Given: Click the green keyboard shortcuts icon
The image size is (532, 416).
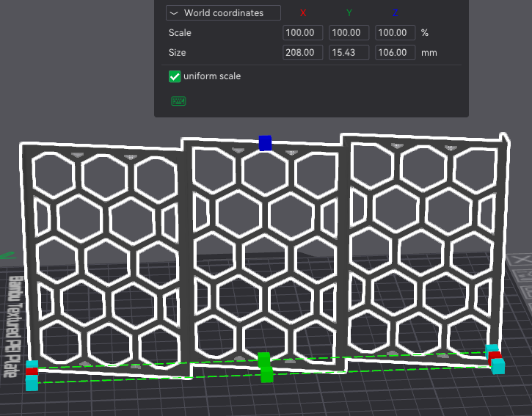Looking at the screenshot, I should 178,101.
